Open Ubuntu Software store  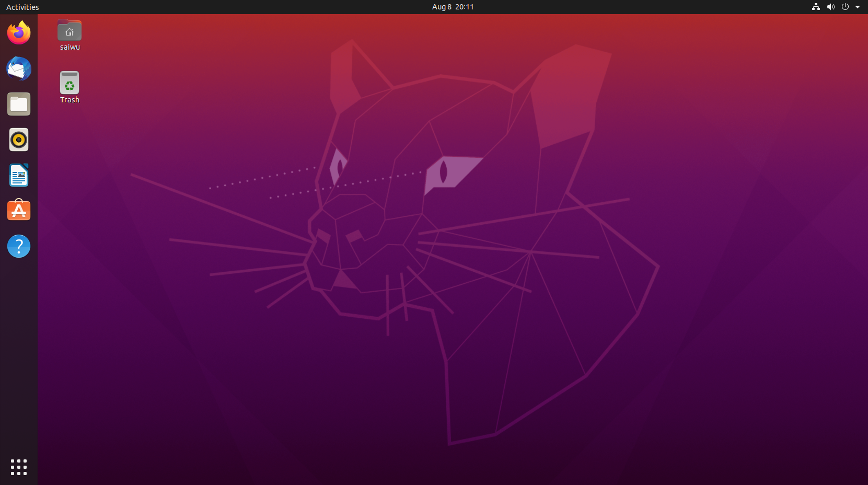tap(19, 211)
